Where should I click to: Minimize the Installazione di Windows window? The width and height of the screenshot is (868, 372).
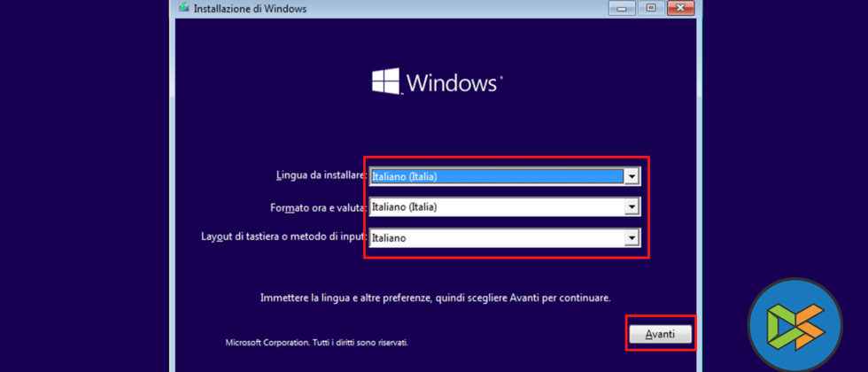pyautogui.click(x=621, y=8)
